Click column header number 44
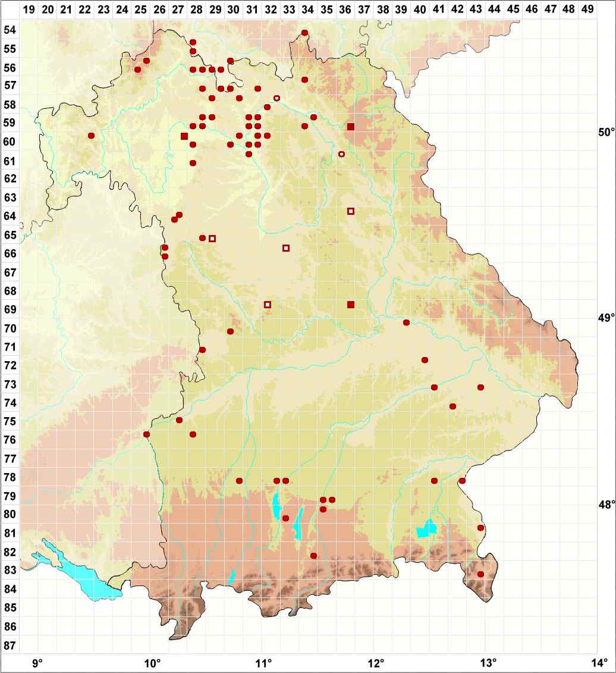This screenshot has width=616, height=673. pyautogui.click(x=494, y=9)
